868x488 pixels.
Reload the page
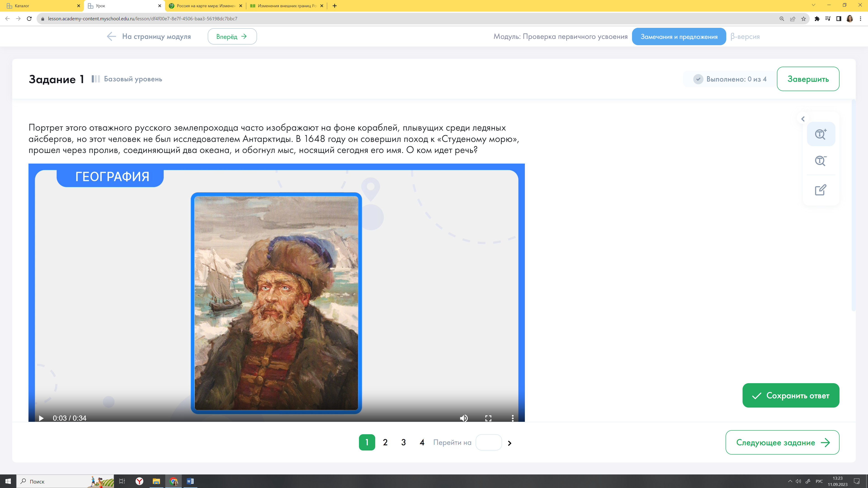coord(29,19)
